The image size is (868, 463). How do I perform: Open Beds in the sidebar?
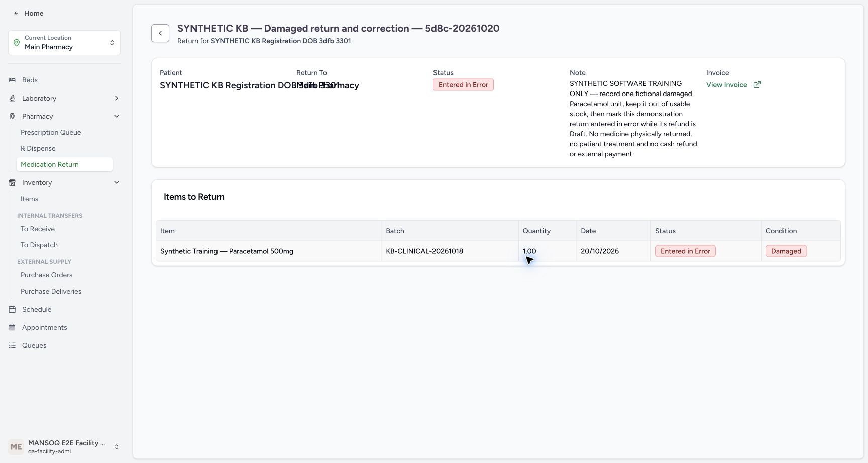tap(30, 80)
